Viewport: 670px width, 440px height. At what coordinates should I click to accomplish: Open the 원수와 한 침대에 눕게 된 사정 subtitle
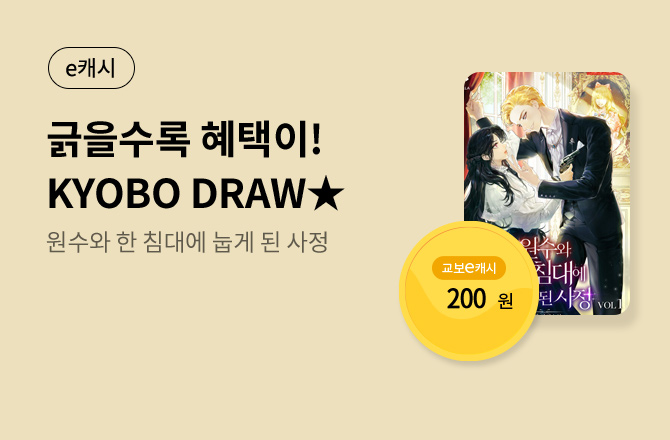pyautogui.click(x=187, y=242)
